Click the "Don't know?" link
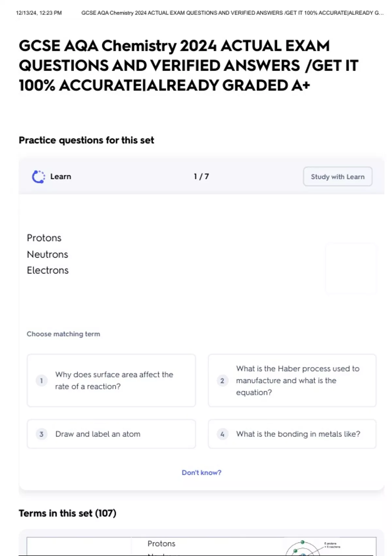 click(202, 473)
